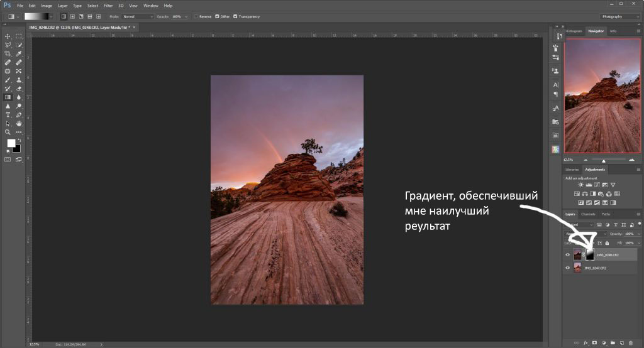The image size is (644, 348).
Task: Click the gradient layer mask thumbnail
Action: (590, 254)
